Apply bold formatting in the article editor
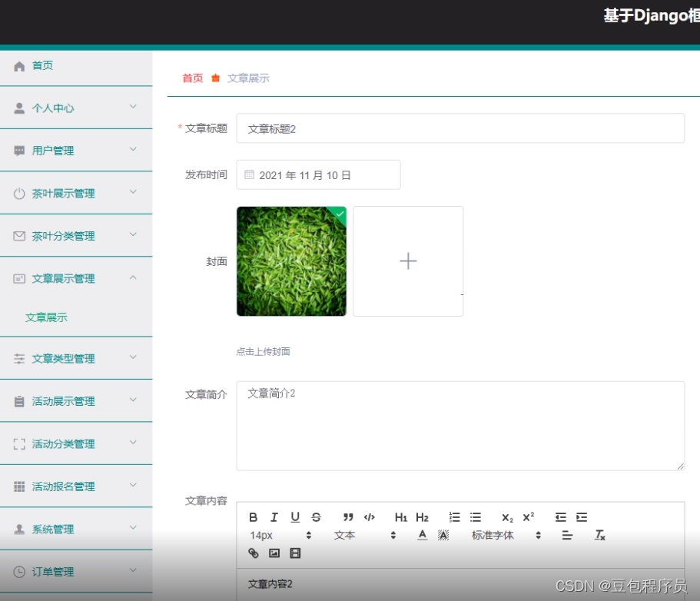Screen dimensions: 700x601 (254, 516)
